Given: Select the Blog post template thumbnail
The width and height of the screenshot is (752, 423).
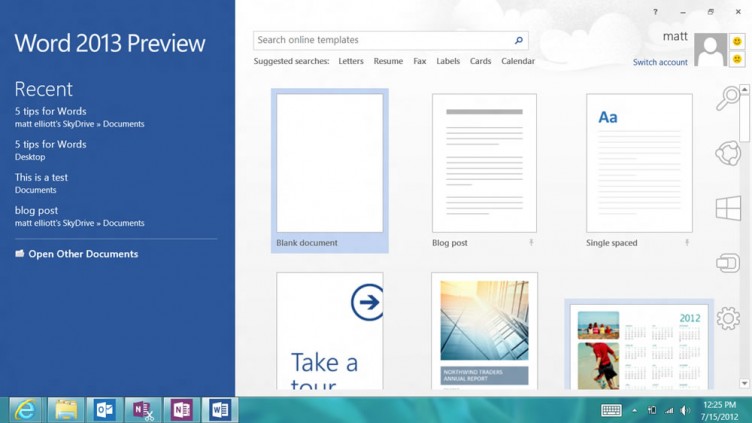Looking at the screenshot, I should 484,163.
